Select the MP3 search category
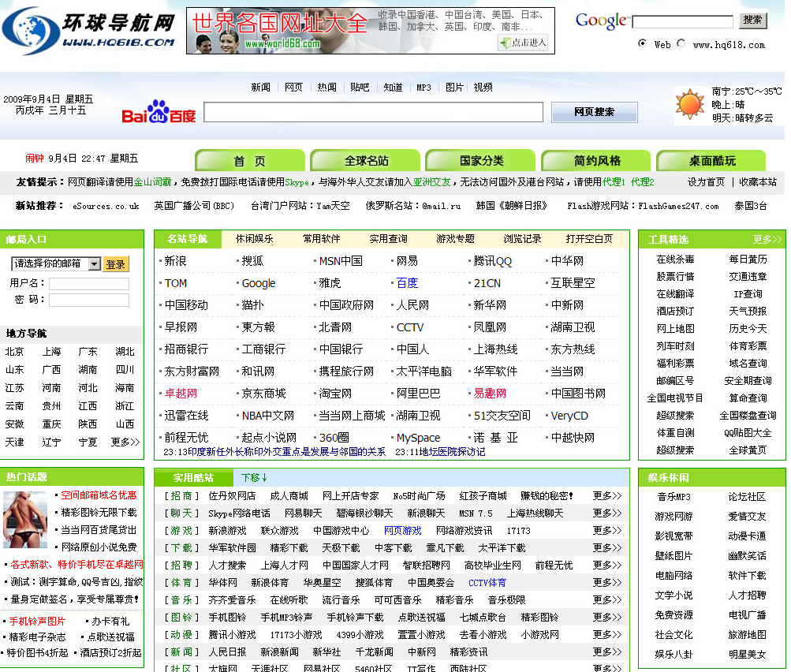Viewport: 791px width, 672px height. (423, 88)
